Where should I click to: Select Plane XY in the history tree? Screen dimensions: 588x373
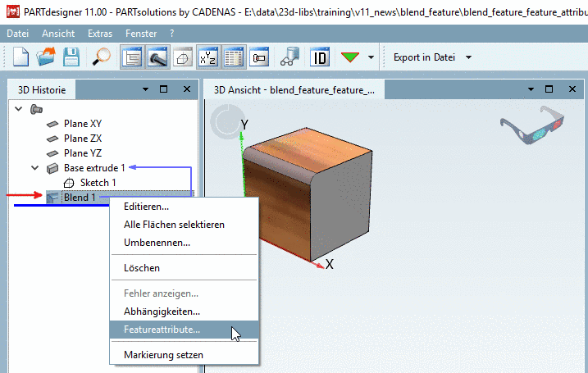(83, 124)
